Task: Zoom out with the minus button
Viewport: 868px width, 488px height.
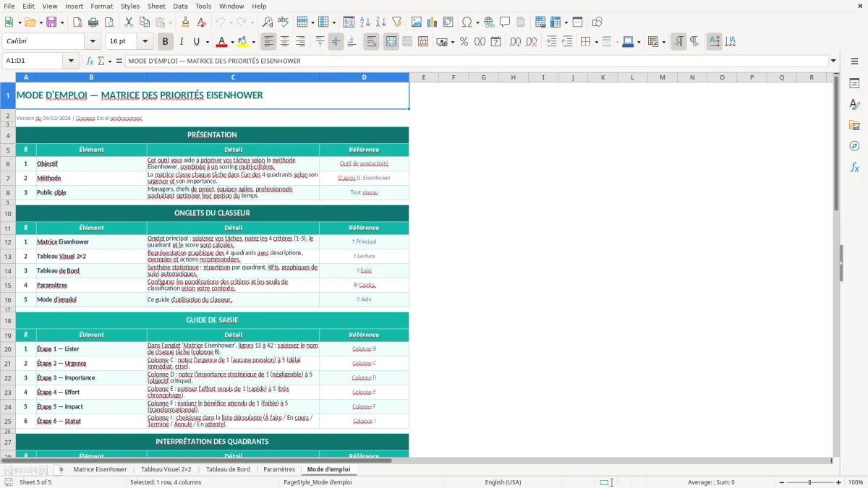Action: 781,482
